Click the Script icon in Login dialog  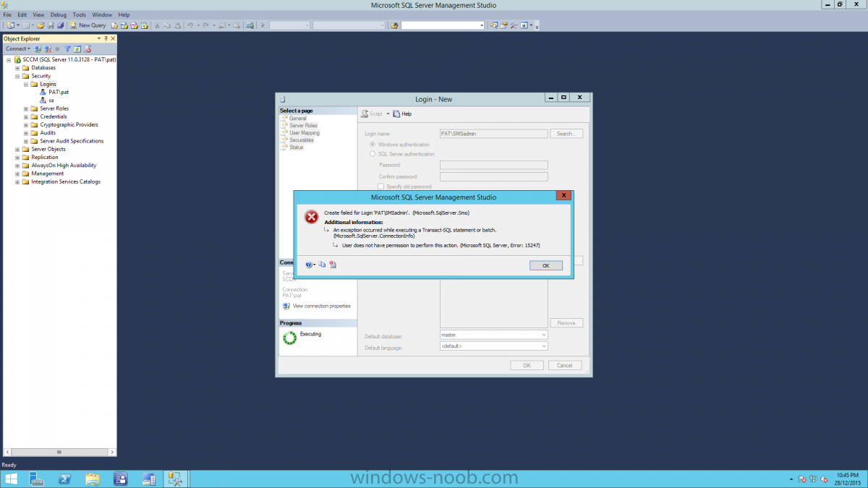pyautogui.click(x=365, y=114)
